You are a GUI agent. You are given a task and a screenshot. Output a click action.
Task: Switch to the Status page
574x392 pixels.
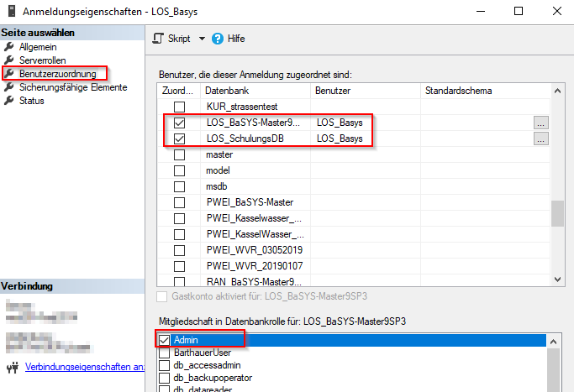(32, 101)
